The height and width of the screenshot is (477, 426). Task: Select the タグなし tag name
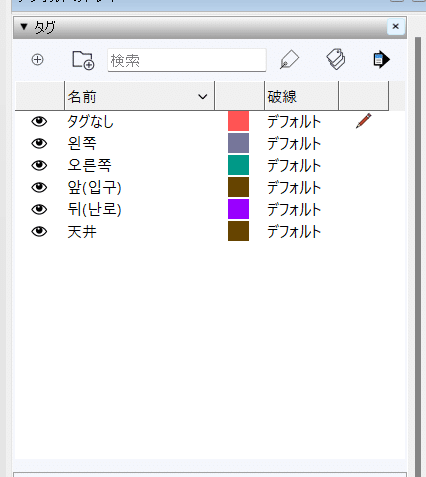(x=91, y=121)
